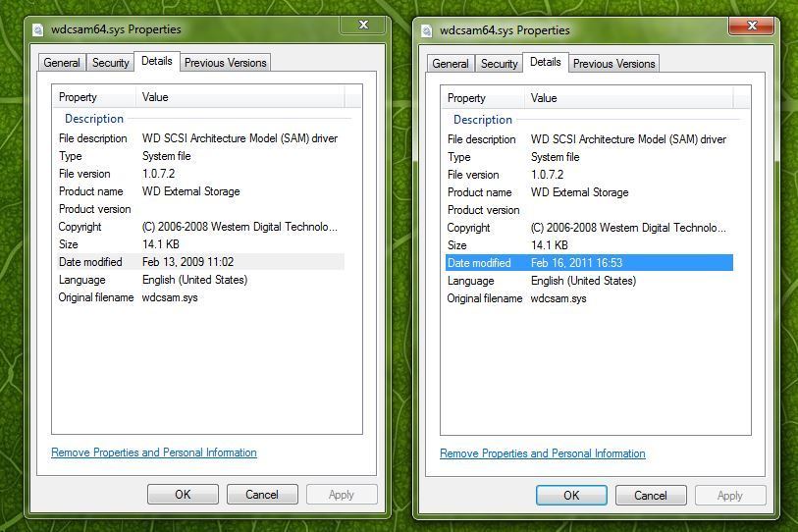Select Details tab in right Properties window
Image resolution: width=798 pixels, height=532 pixels.
click(x=546, y=62)
